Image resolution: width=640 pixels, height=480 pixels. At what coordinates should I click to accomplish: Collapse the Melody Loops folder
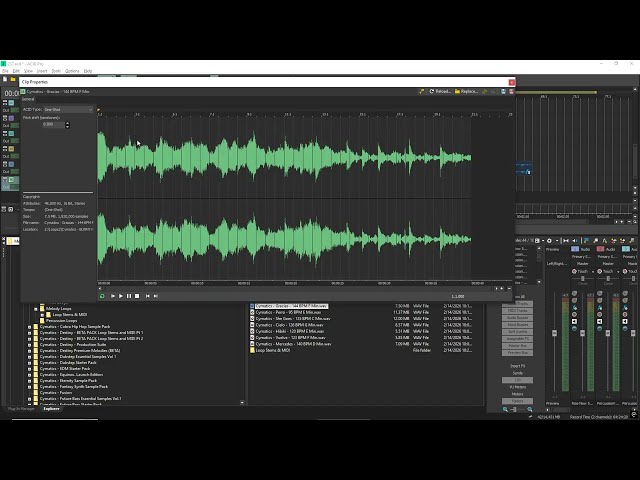36,309
